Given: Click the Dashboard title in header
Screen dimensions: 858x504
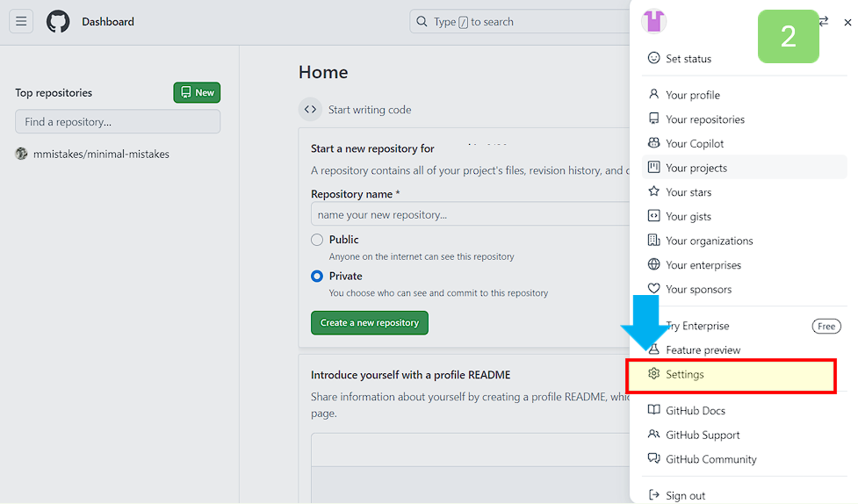Looking at the screenshot, I should click(x=108, y=22).
